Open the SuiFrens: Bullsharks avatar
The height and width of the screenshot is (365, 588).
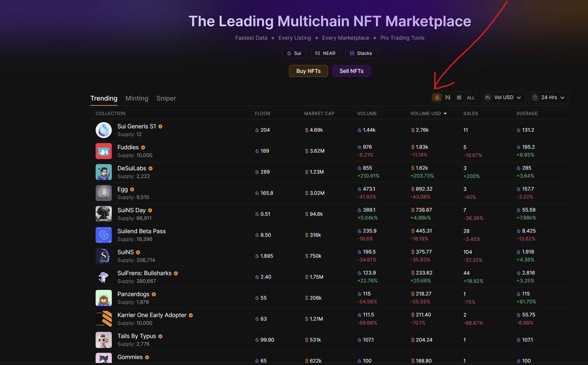tap(103, 277)
